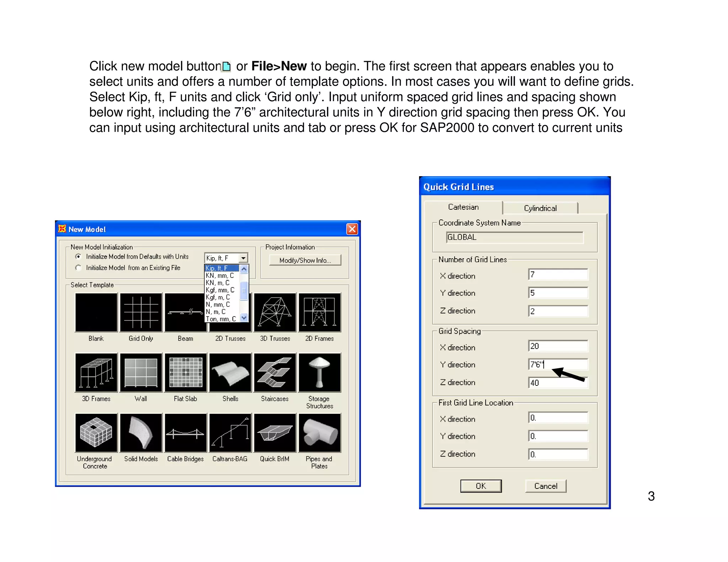Pick the 2D Frames template icon
The width and height of the screenshot is (728, 562).
[319, 312]
